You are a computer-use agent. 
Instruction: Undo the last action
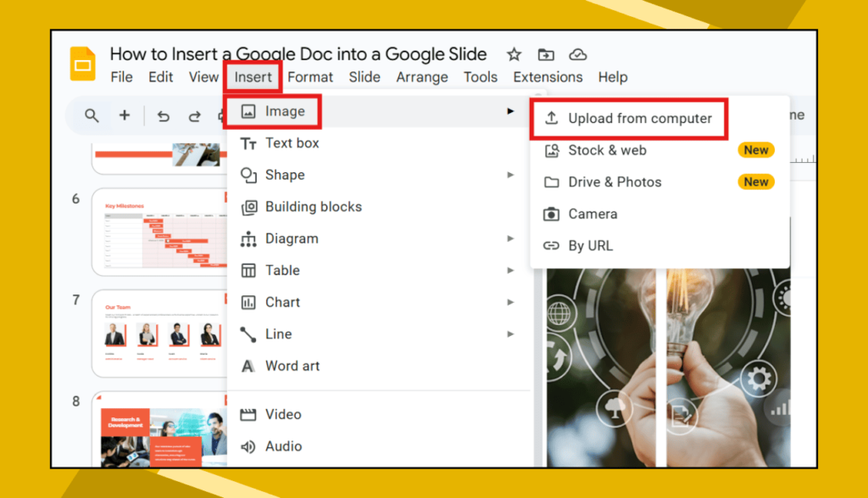pyautogui.click(x=164, y=115)
